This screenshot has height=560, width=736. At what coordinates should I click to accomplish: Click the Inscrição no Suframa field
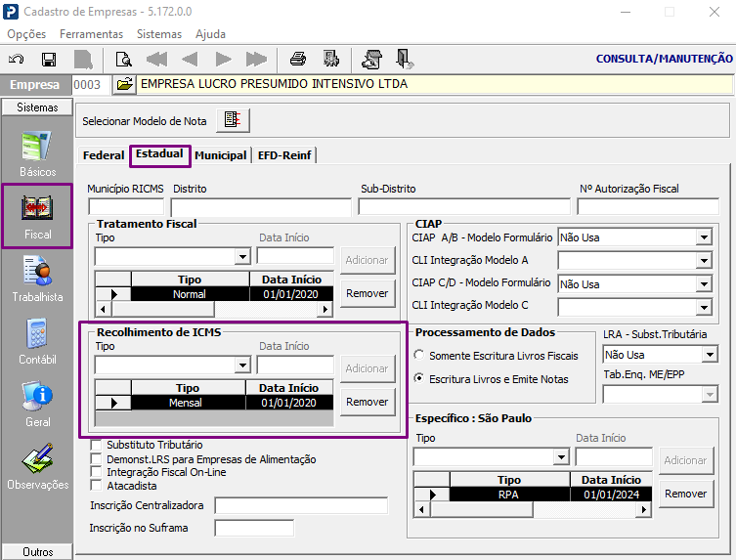coord(253,529)
